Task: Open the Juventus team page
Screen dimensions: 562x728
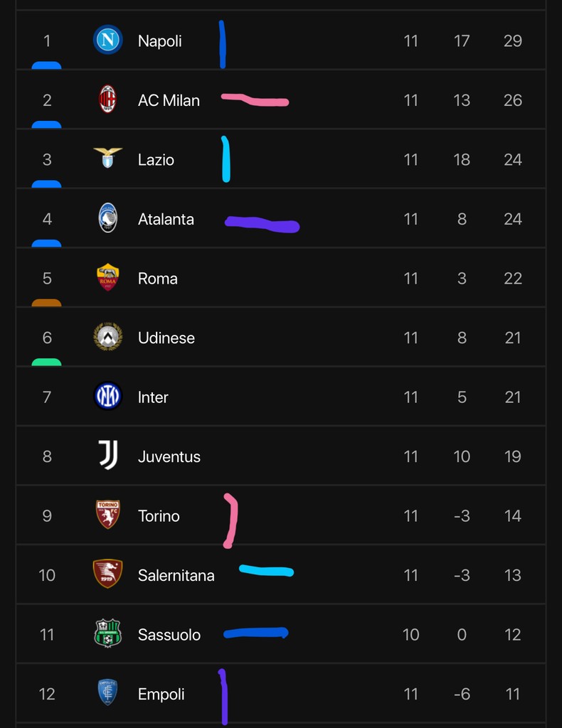Action: pyautogui.click(x=169, y=456)
